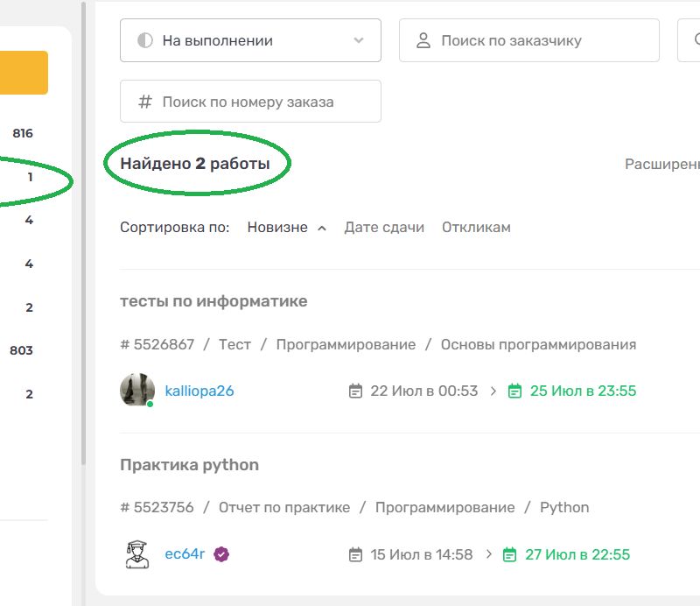The image size is (700, 606).
Task: Open the ec64r user profile link
Action: [x=185, y=554]
